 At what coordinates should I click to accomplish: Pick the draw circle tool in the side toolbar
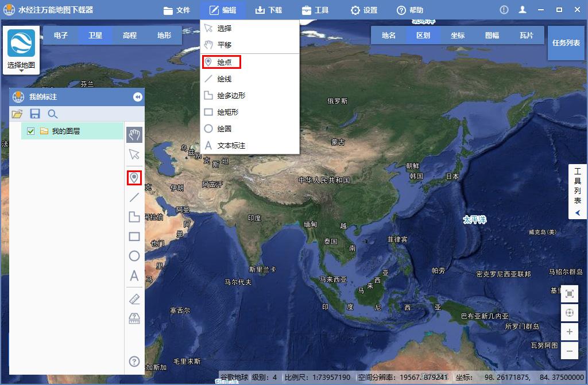coord(134,256)
